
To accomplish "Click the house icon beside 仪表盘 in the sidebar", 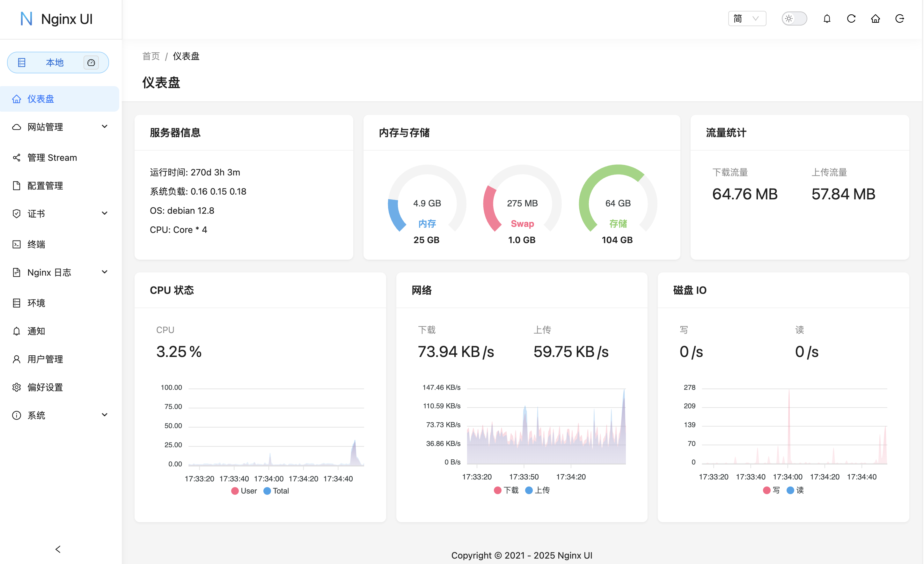I will (x=17, y=99).
